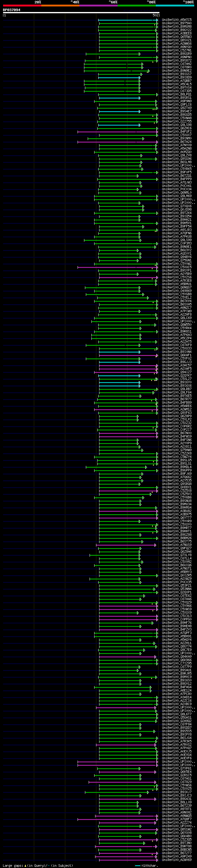Open hit UniRef100_B9I6X6
197x868 pixels.
pos(177,386)
